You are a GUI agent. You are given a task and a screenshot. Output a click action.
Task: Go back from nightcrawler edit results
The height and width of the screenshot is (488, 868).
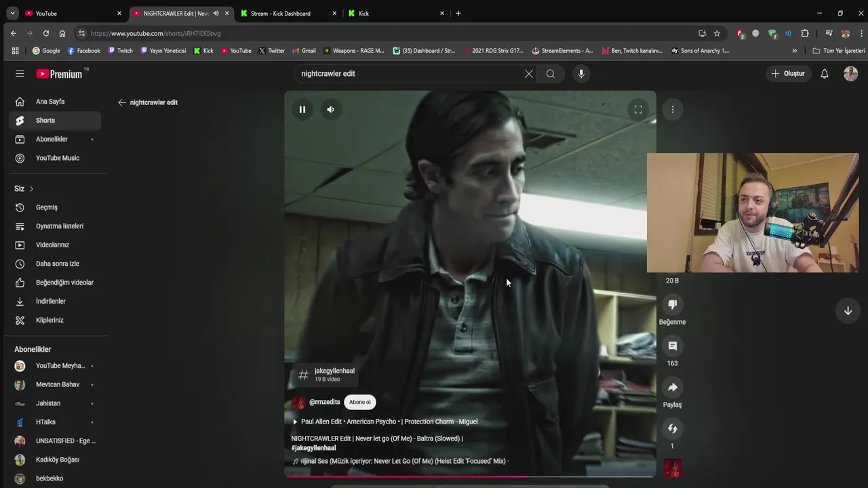(x=122, y=102)
